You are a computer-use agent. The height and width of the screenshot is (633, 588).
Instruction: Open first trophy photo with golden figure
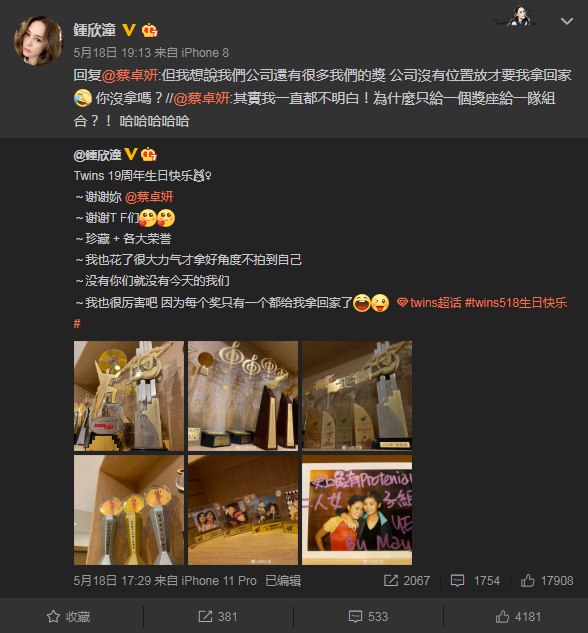(x=129, y=396)
